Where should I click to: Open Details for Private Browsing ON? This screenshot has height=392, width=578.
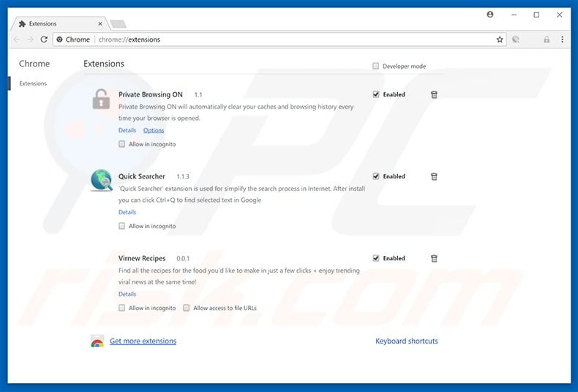coord(127,130)
